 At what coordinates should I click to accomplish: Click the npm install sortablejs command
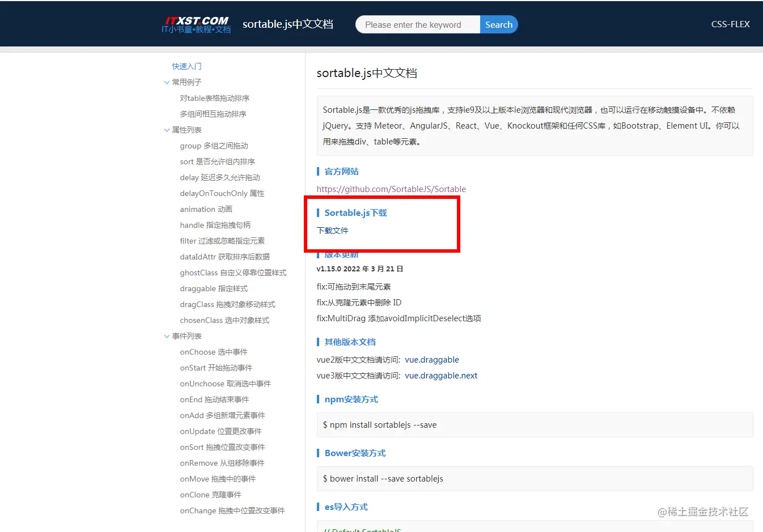coord(535,425)
